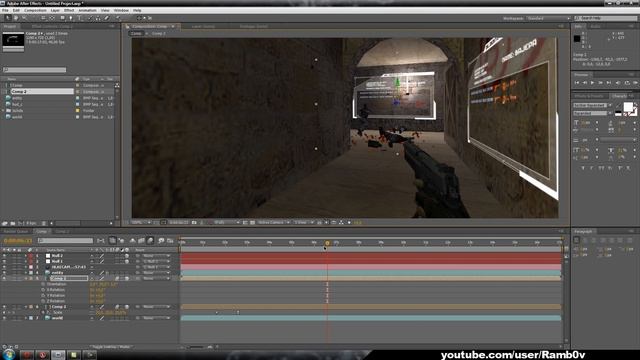Open the Workspace dropdown
640x360 pixels.
(x=549, y=18)
